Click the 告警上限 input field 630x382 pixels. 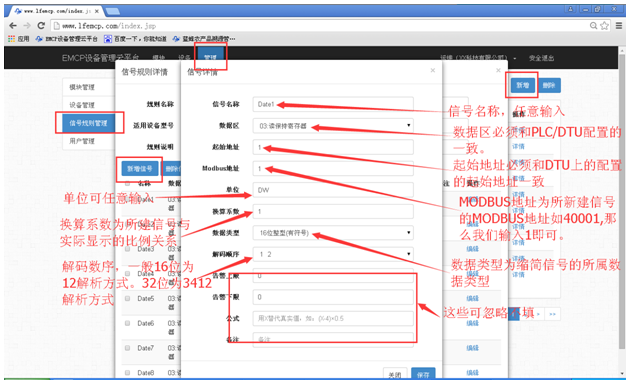[x=333, y=276]
